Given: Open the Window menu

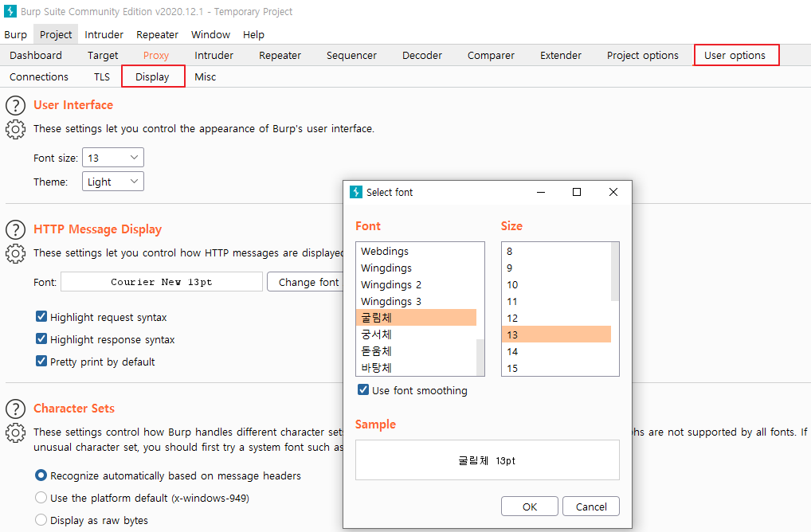Looking at the screenshot, I should 210,34.
